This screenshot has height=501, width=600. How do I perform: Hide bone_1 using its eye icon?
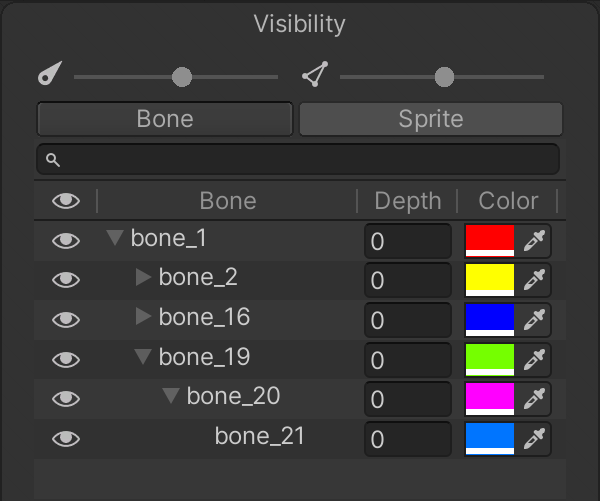pos(66,241)
